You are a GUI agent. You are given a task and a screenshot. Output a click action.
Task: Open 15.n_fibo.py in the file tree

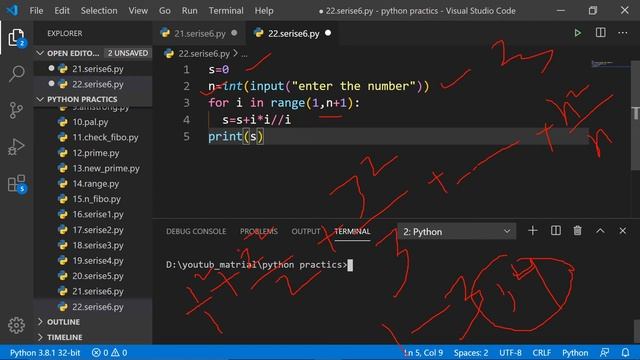point(93,199)
